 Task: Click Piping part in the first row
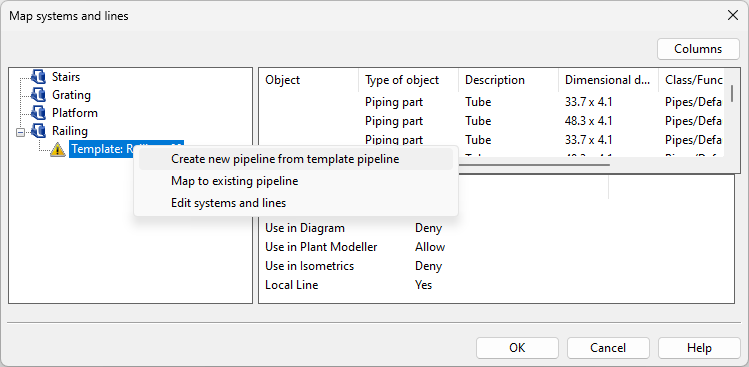point(394,102)
